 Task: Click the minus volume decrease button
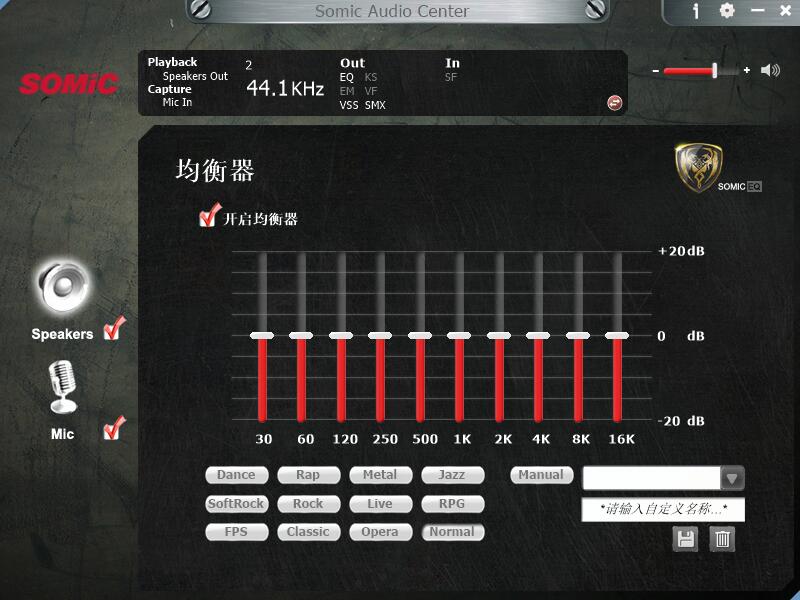coord(656,70)
